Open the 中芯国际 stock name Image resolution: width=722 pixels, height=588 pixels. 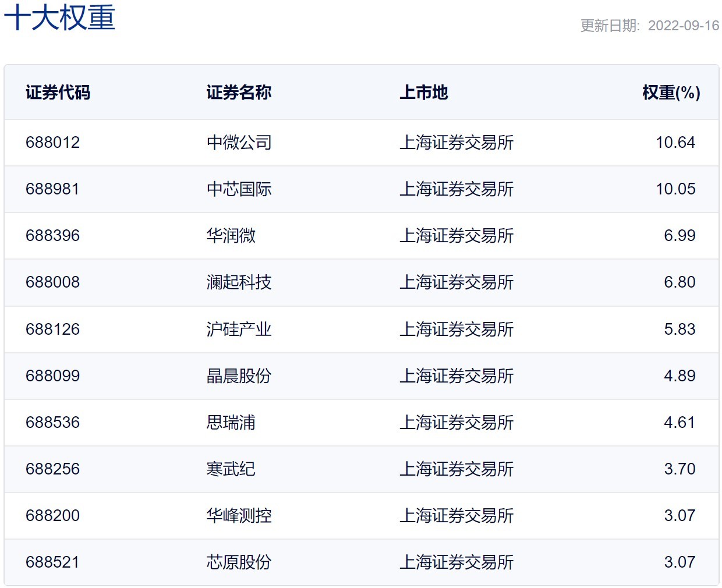(x=239, y=189)
